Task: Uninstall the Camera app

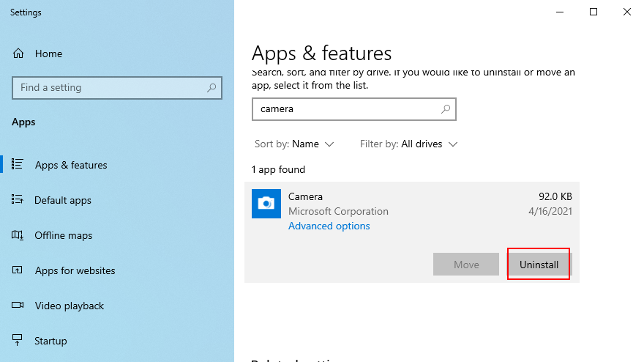Action: 539,265
